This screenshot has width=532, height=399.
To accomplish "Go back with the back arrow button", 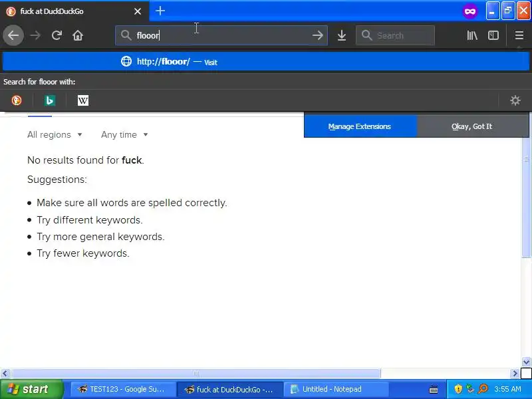I will (13, 35).
